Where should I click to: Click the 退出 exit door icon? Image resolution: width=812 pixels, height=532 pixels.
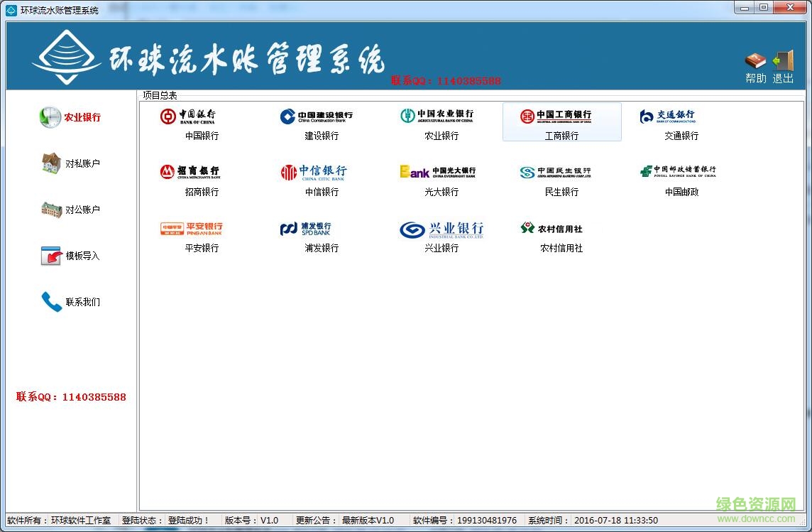[x=783, y=60]
